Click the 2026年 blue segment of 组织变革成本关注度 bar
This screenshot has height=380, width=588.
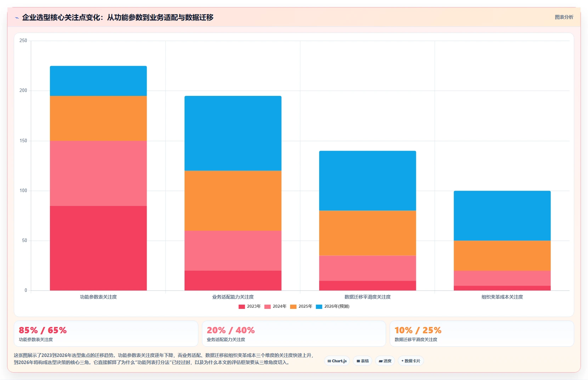[502, 216]
